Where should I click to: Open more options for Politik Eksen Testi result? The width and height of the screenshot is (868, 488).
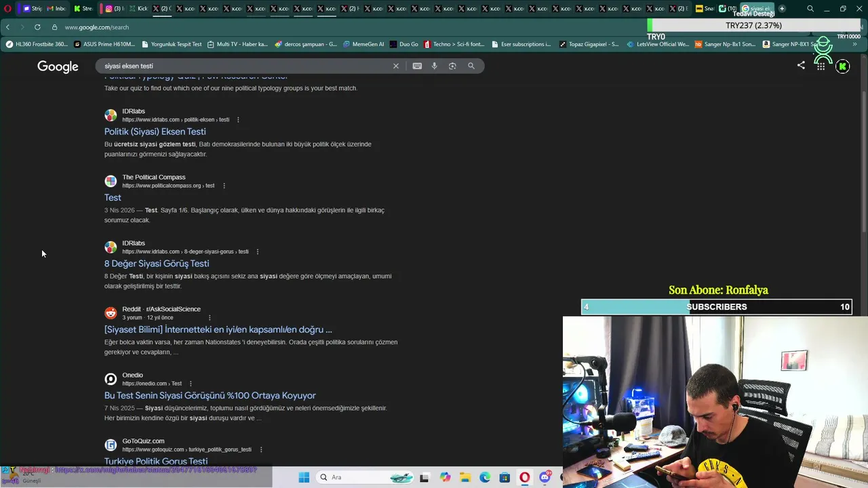pos(238,120)
